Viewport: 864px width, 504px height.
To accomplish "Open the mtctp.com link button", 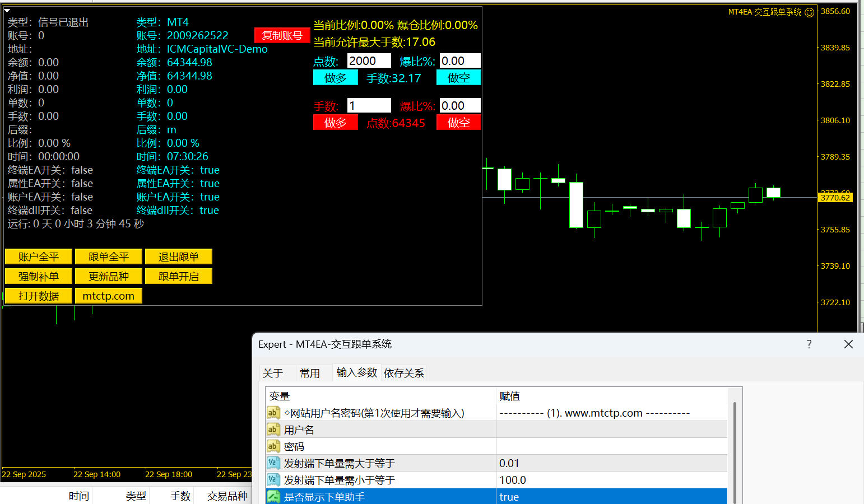I will [x=109, y=296].
